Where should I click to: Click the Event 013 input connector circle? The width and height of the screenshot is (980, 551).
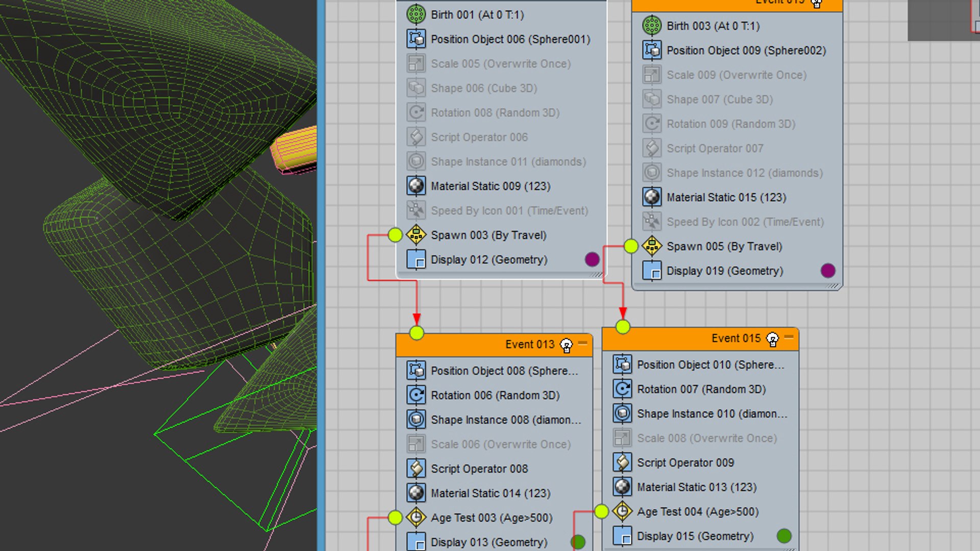tap(416, 333)
